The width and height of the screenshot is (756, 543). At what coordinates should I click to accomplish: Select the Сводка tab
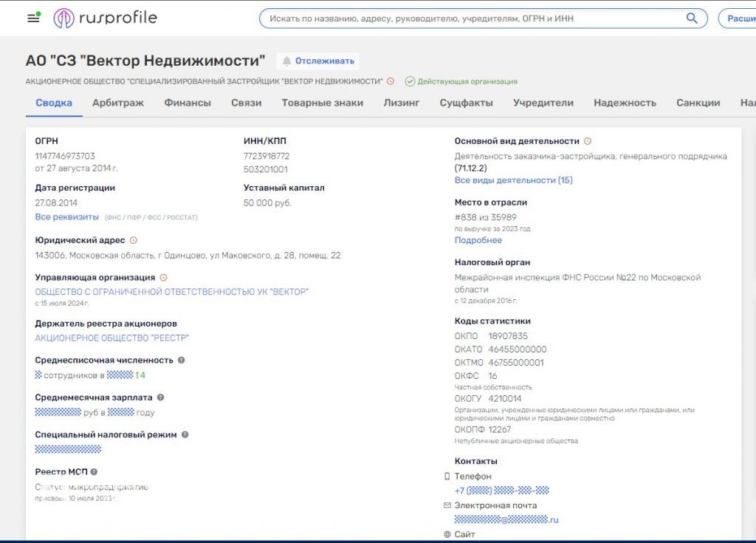54,103
